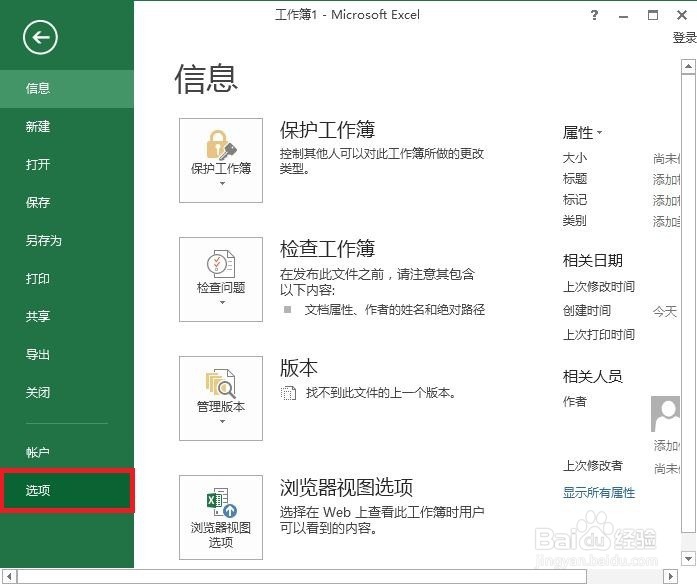Open the 保护工作簿 protect workbook button
Image resolution: width=697 pixels, height=585 pixels.
click(x=221, y=160)
